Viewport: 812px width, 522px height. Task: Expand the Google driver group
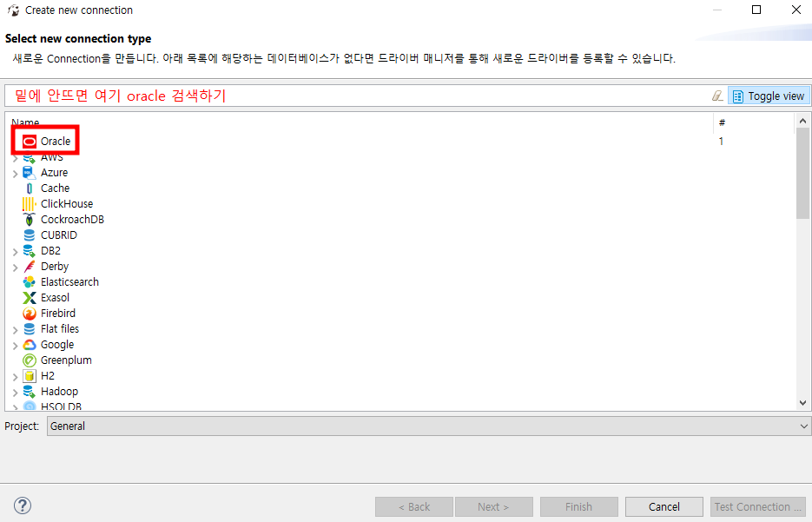(x=15, y=346)
